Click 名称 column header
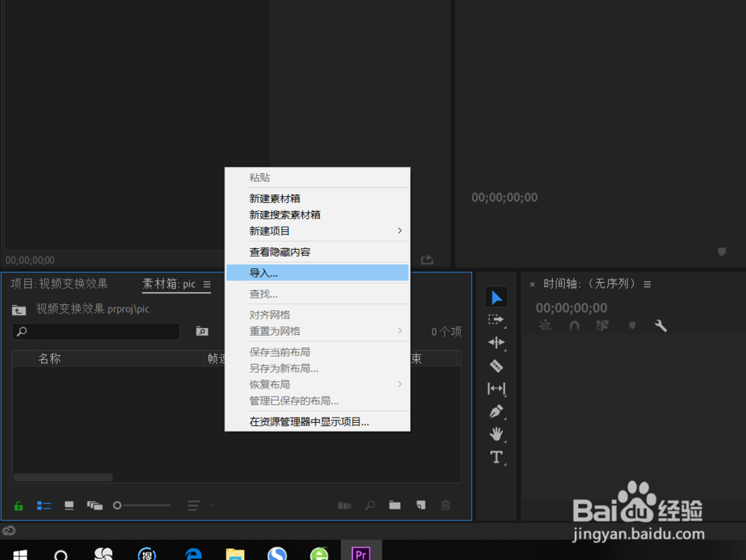The image size is (746, 560). pos(49,359)
